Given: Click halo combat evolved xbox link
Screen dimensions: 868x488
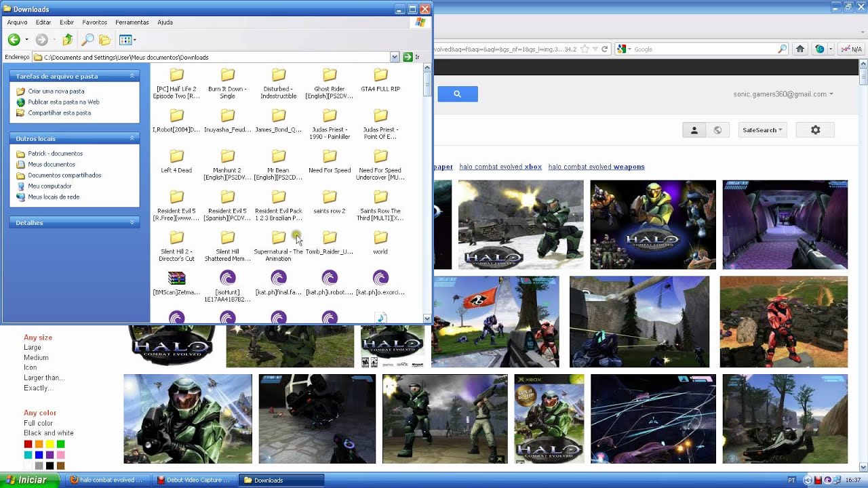Looking at the screenshot, I should pyautogui.click(x=500, y=167).
